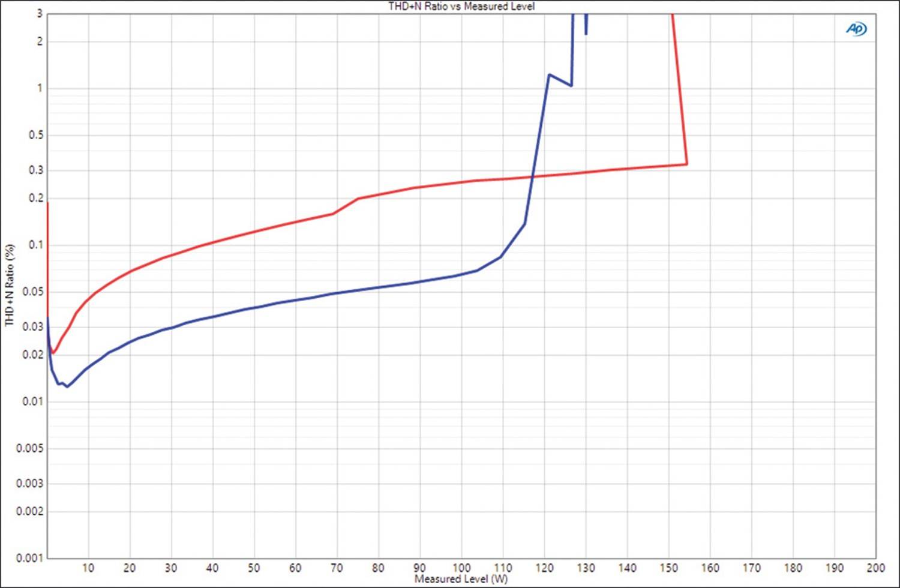Click the X-axis tick label 200

tap(875, 568)
